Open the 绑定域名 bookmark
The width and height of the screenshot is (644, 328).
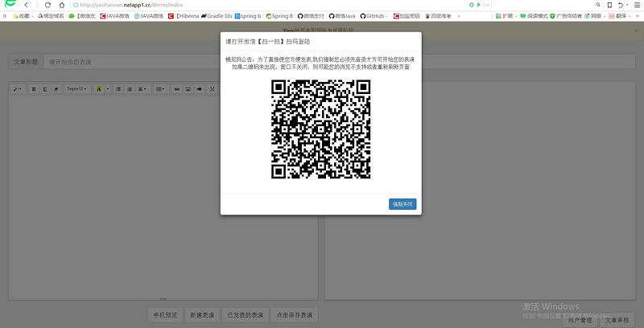[51, 16]
